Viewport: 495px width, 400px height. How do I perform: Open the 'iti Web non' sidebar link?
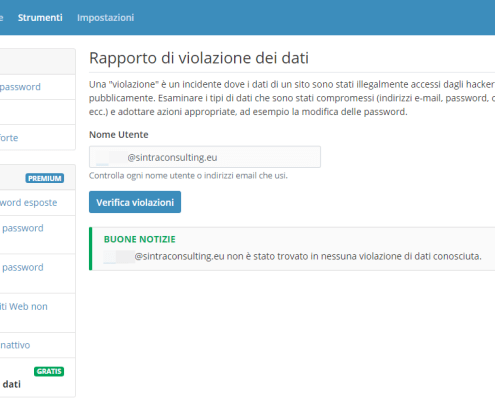24,307
